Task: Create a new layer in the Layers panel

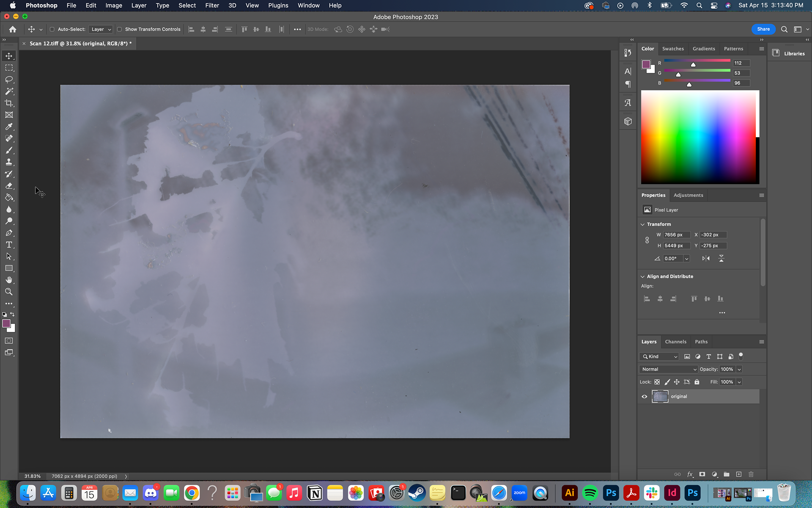Action: point(739,475)
